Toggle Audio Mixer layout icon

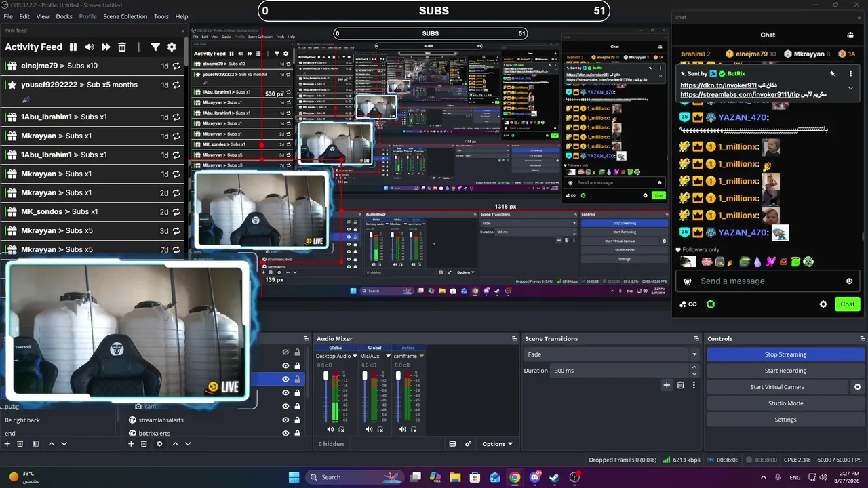[452, 444]
